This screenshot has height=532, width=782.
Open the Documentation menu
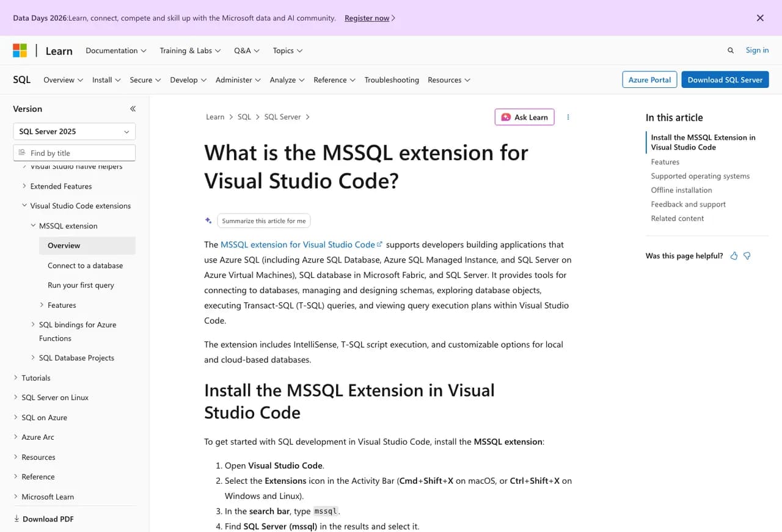click(116, 51)
